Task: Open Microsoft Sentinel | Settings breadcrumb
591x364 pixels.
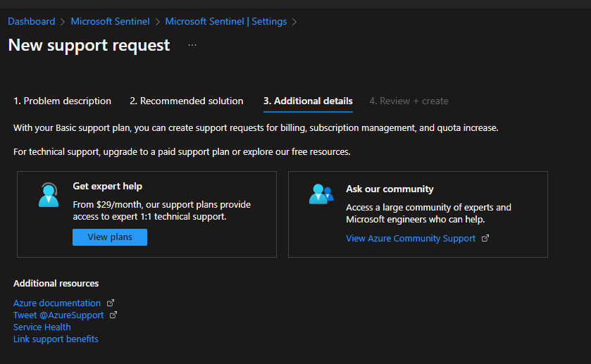Action: pos(225,21)
